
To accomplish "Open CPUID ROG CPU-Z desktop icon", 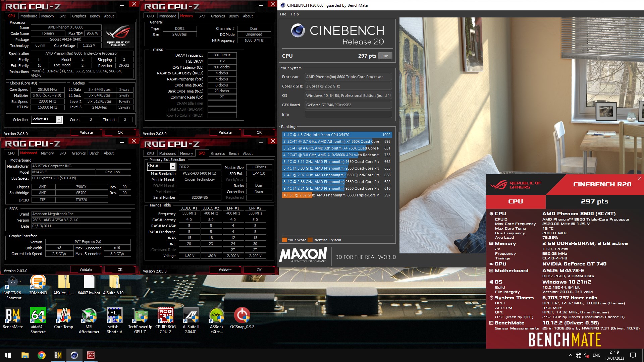I will 165,320.
